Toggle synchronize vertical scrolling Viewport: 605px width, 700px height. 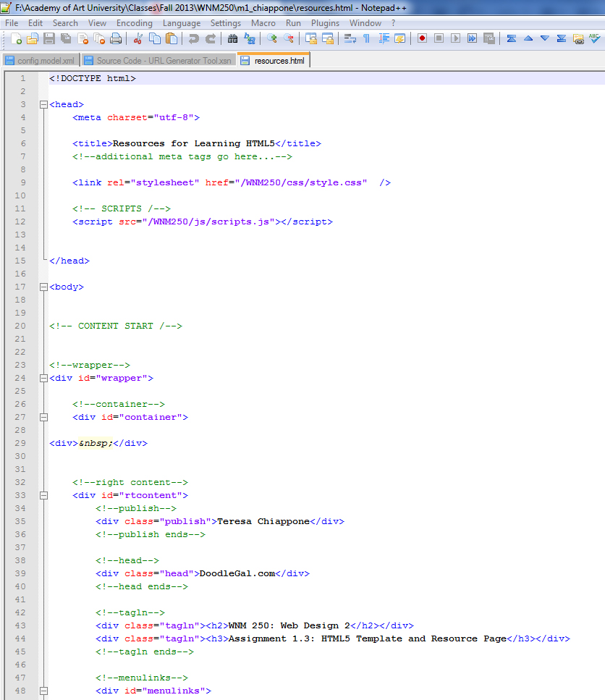click(x=311, y=39)
